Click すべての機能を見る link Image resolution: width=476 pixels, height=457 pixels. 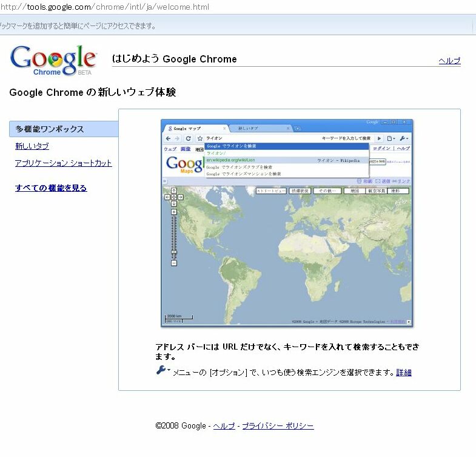pyautogui.click(x=51, y=188)
